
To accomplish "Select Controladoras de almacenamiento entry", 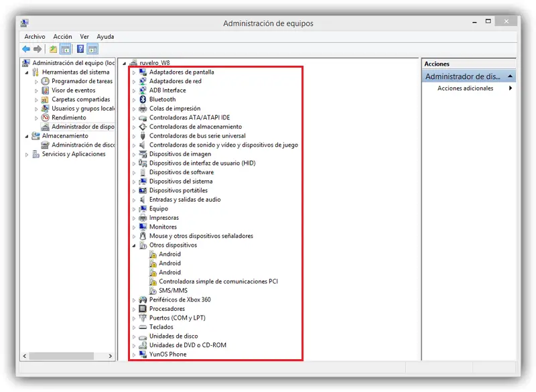I will (196, 127).
